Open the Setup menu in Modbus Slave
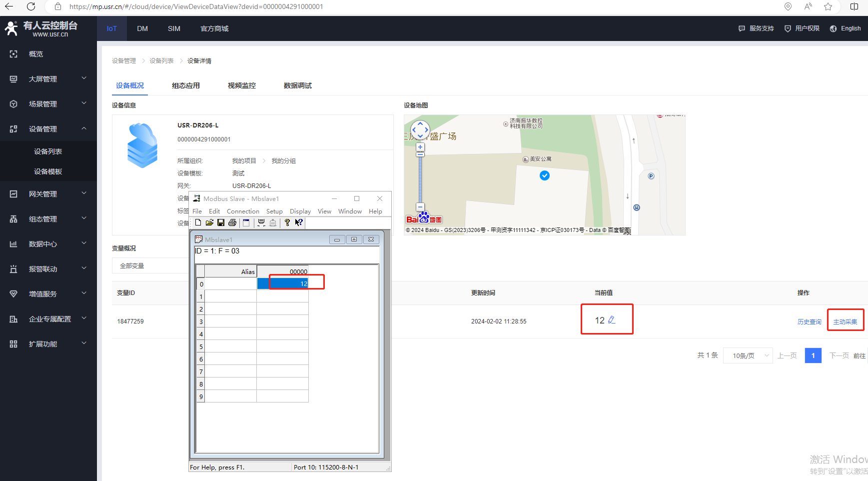This screenshot has height=481, width=868. pyautogui.click(x=274, y=211)
